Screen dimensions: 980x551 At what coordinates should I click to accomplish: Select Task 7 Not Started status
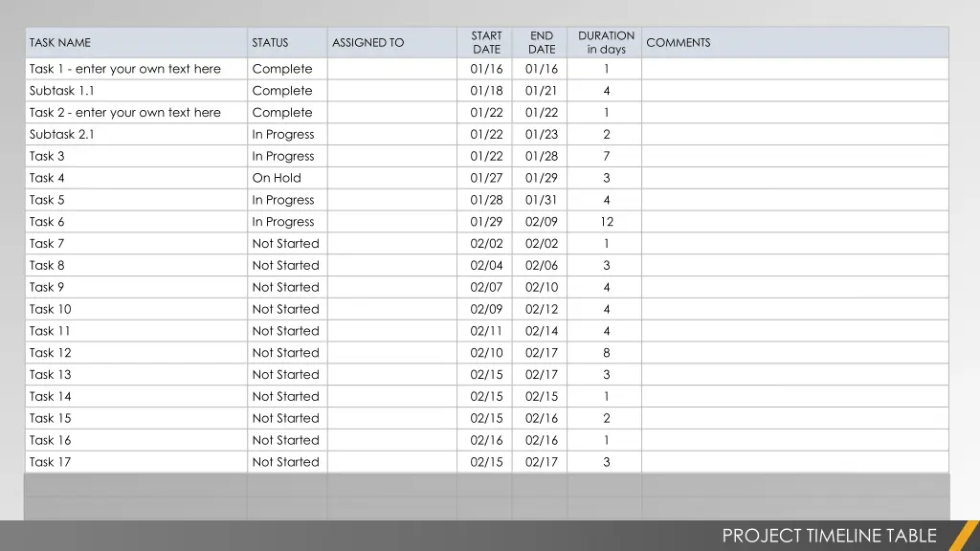(x=285, y=244)
